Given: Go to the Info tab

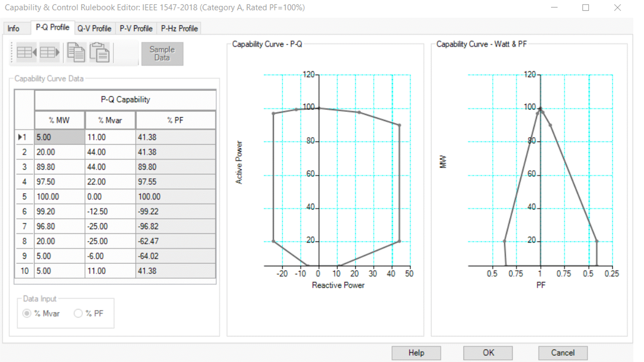Looking at the screenshot, I should (13, 28).
